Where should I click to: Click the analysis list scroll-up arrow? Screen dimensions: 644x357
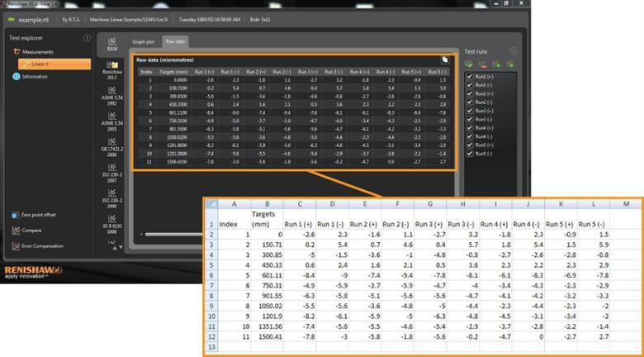115,247
